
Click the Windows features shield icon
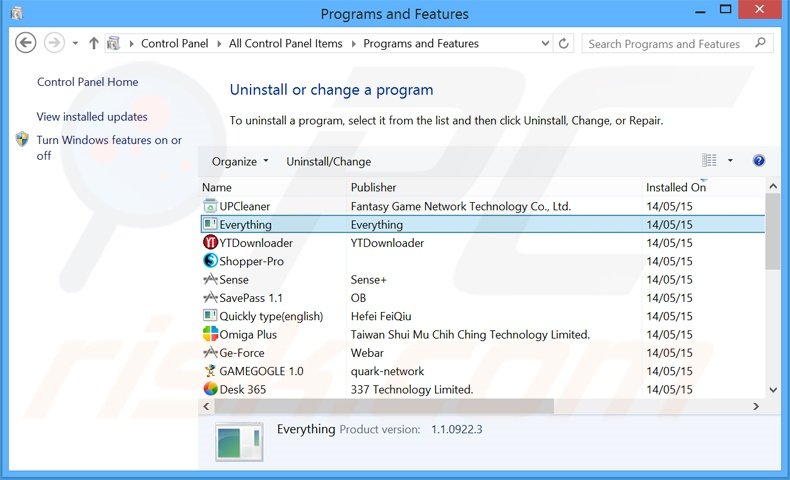(x=22, y=139)
